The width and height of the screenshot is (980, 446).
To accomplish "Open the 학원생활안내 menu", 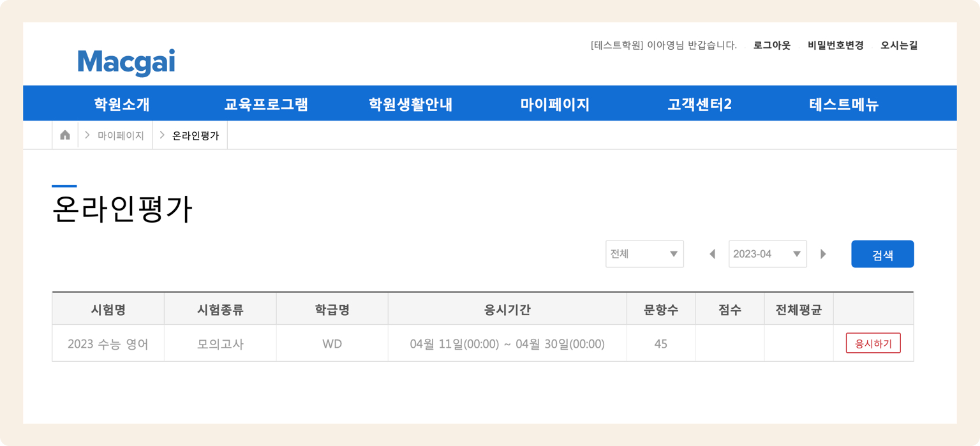I will pyautogui.click(x=410, y=104).
